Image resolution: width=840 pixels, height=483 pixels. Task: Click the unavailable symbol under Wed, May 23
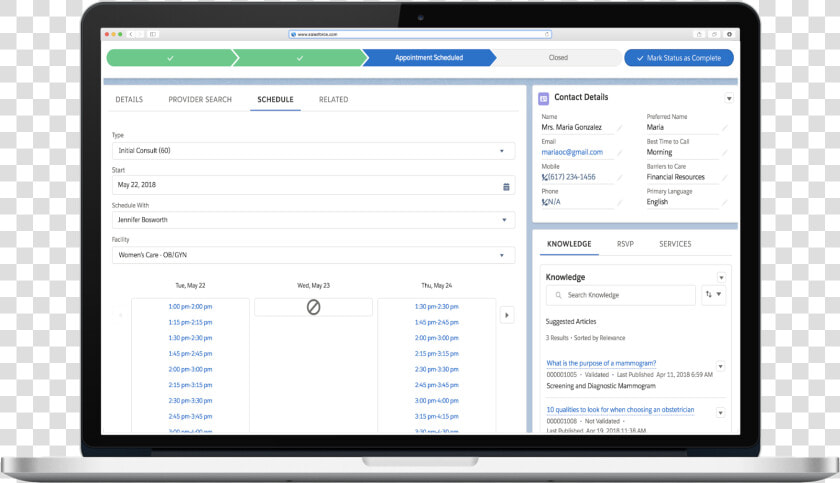(313, 307)
